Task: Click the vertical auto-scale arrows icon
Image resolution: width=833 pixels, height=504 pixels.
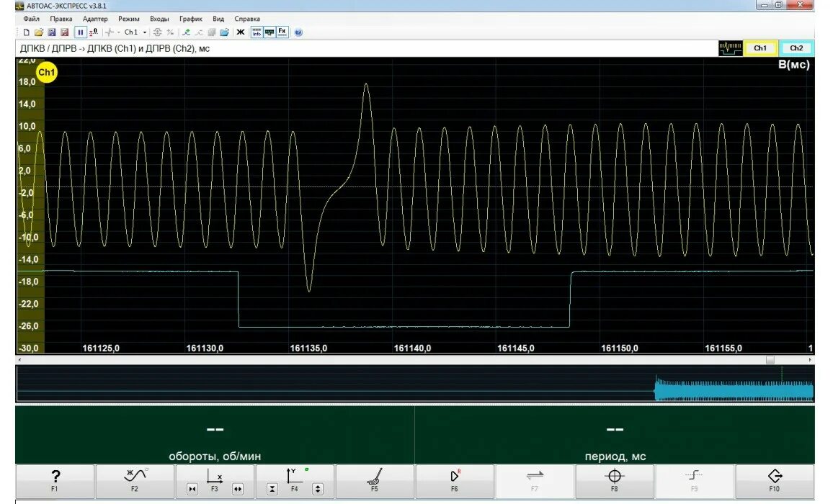Action: click(x=158, y=32)
